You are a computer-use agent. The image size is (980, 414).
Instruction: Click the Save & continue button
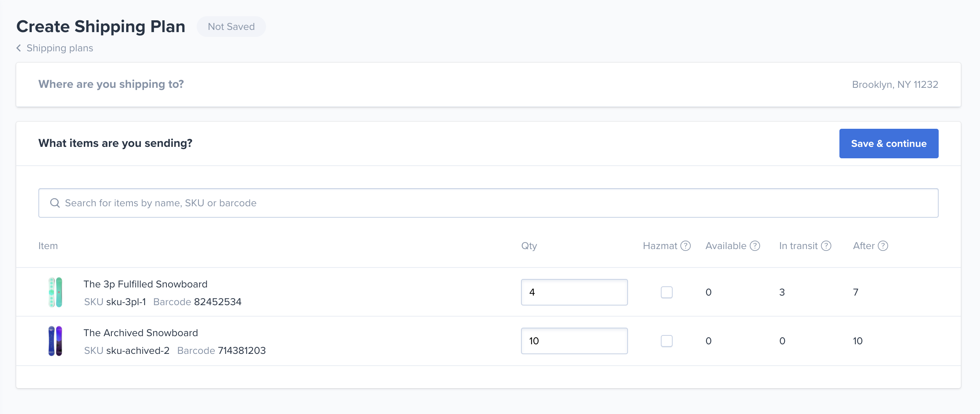click(x=889, y=144)
